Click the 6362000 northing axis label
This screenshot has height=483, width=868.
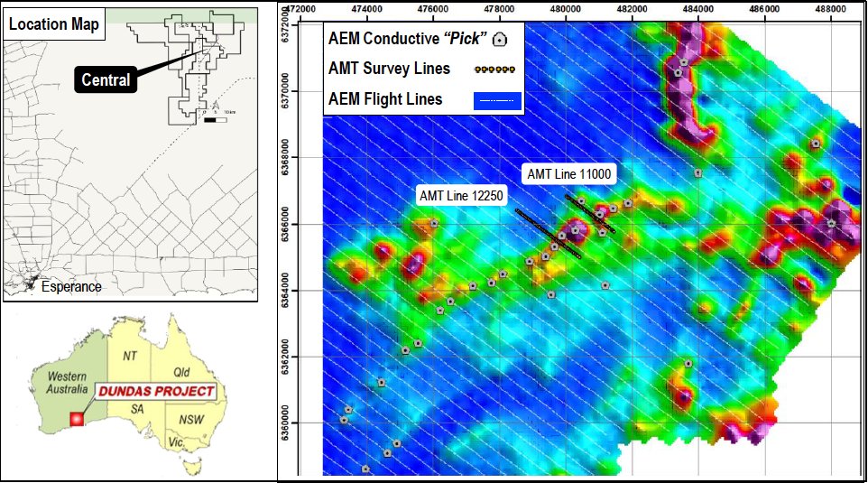[286, 357]
